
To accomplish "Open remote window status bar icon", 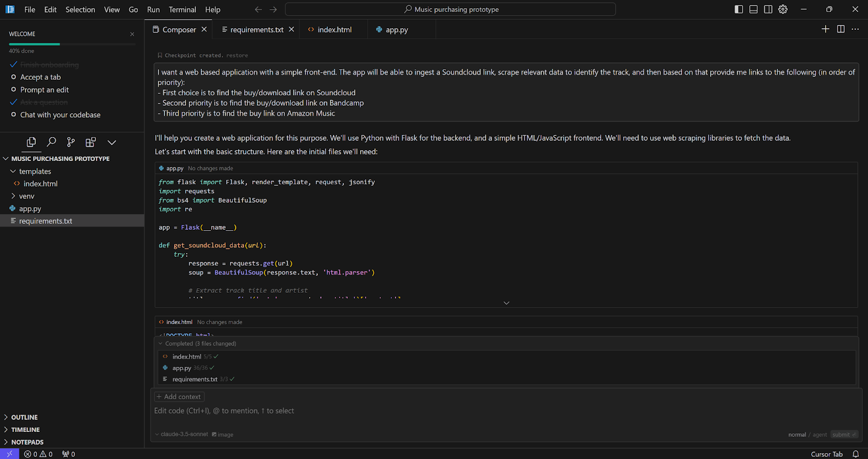I will pyautogui.click(x=9, y=454).
